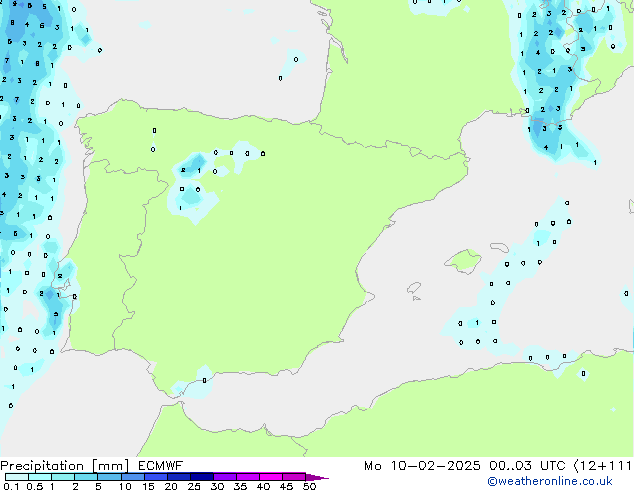Click legend scale value '40'
634x490 pixels.
pyautogui.click(x=263, y=486)
